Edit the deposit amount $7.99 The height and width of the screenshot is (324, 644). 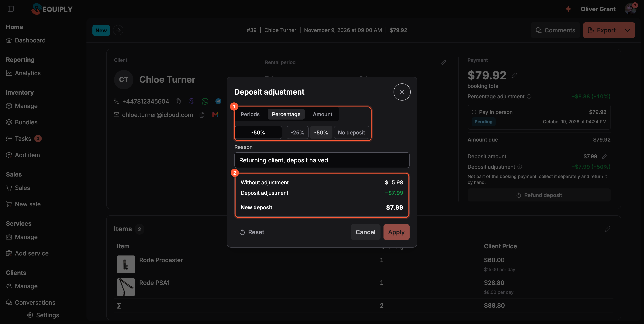tap(604, 156)
